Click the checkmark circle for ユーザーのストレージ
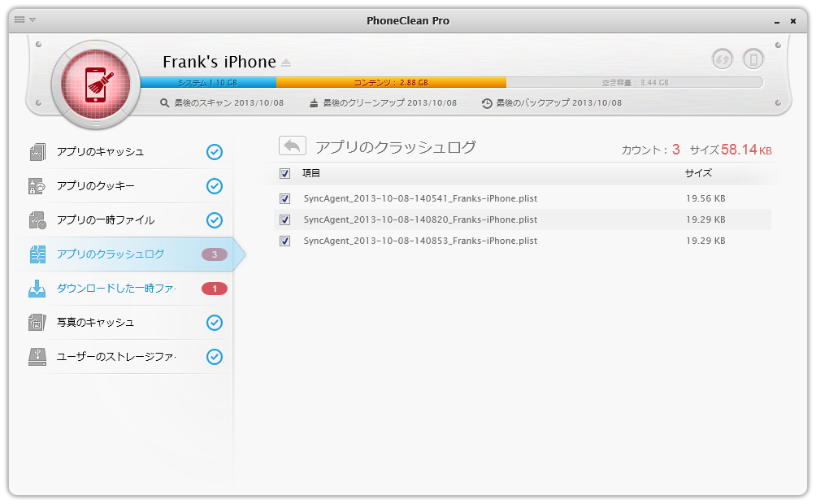Screen dimensions: 816x504 (x=215, y=357)
